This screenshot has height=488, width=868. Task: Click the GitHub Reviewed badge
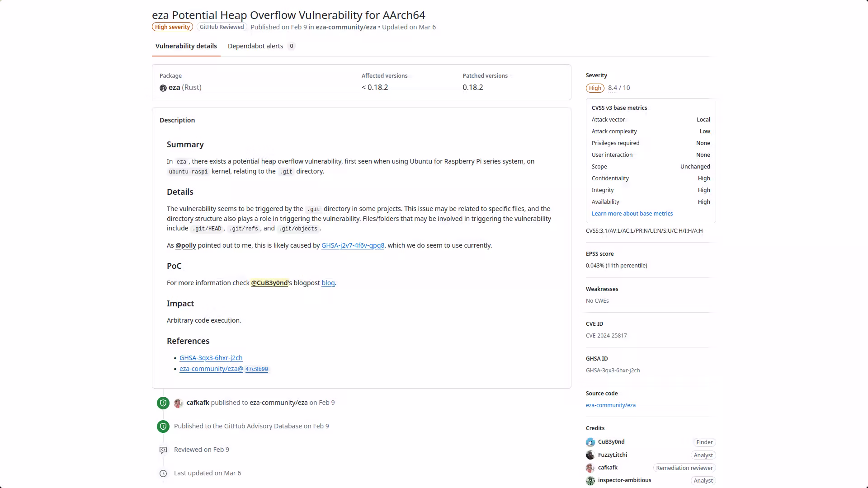point(222,27)
